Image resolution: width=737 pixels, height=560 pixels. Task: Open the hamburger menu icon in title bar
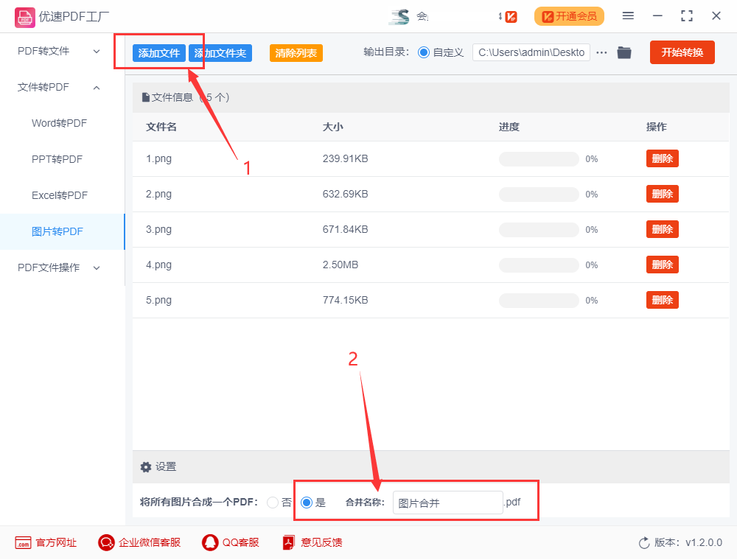point(628,16)
